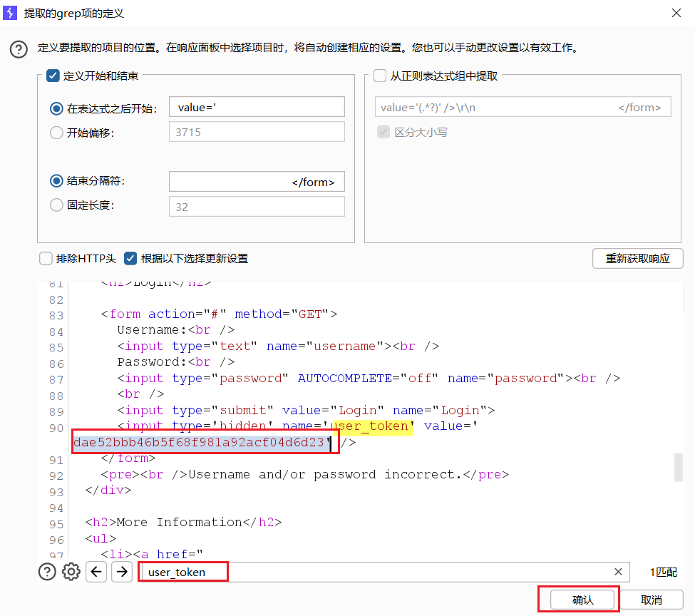
Task: Click the 重新获取响应 button
Action: [x=637, y=258]
